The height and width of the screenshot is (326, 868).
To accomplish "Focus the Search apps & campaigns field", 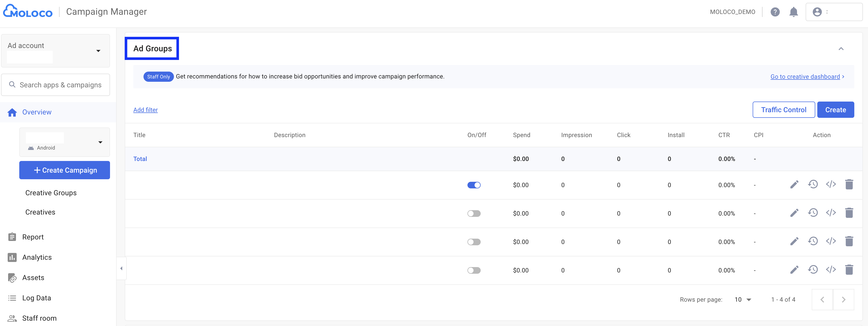I will [60, 85].
